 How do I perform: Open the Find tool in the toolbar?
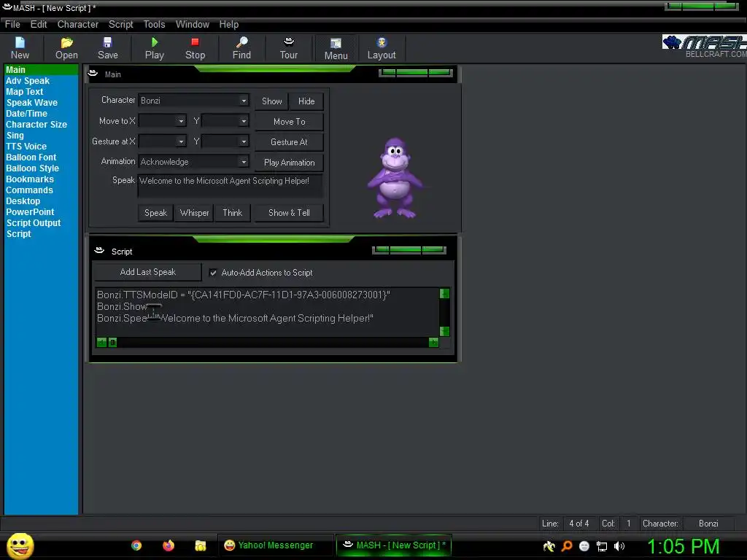241,48
